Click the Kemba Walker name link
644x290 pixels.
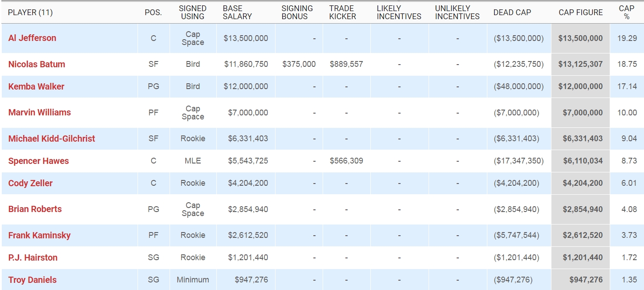click(36, 86)
